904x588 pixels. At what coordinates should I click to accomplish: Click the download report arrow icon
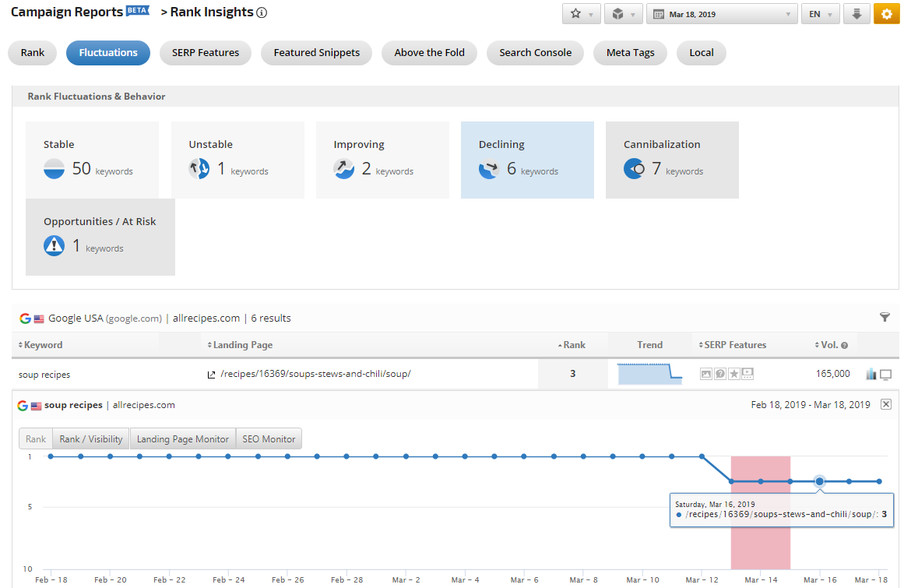tap(857, 14)
